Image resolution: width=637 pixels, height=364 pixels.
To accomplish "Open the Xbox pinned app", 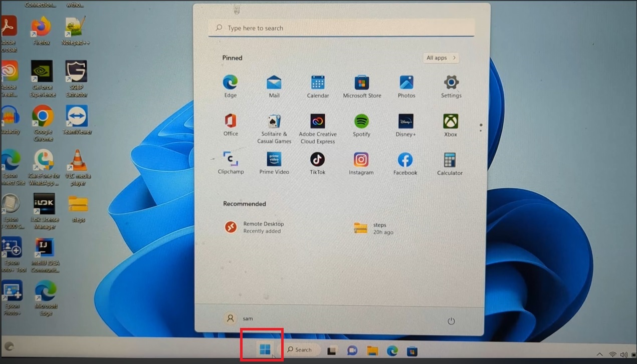I will 451,125.
